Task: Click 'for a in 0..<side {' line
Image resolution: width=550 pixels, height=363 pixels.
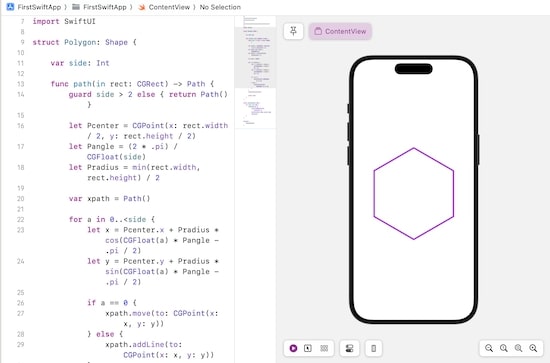Action: click(x=112, y=220)
